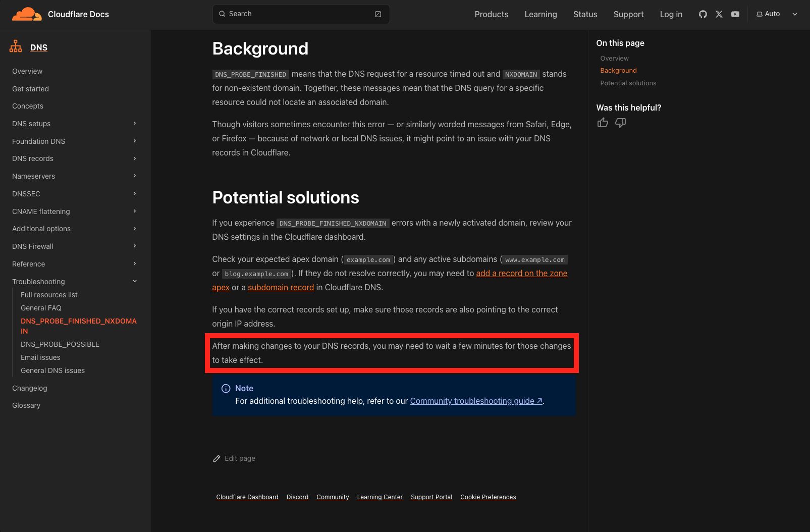
Task: Open Concepts in the sidebar
Action: pyautogui.click(x=28, y=106)
